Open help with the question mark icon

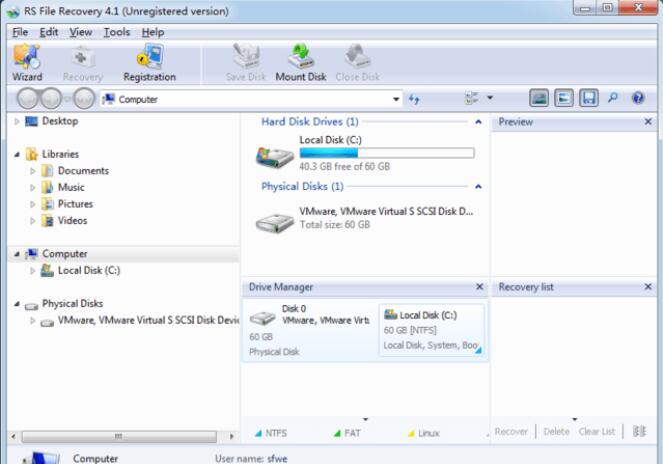(x=638, y=98)
